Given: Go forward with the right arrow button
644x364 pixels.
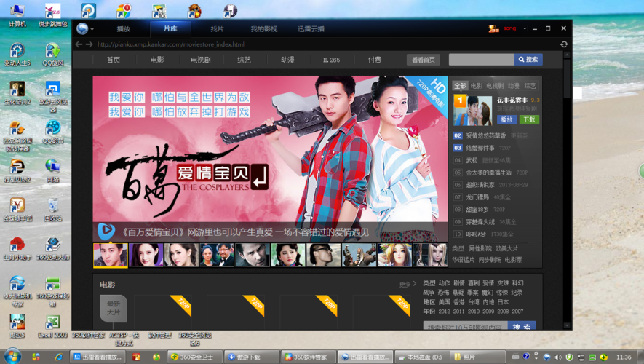Looking at the screenshot, I should point(89,44).
